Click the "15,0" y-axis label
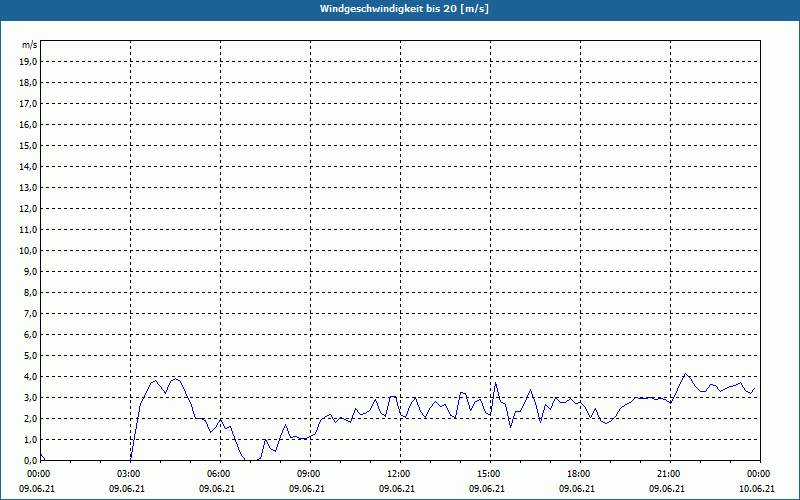Viewport: 800px width, 500px height. [29, 145]
